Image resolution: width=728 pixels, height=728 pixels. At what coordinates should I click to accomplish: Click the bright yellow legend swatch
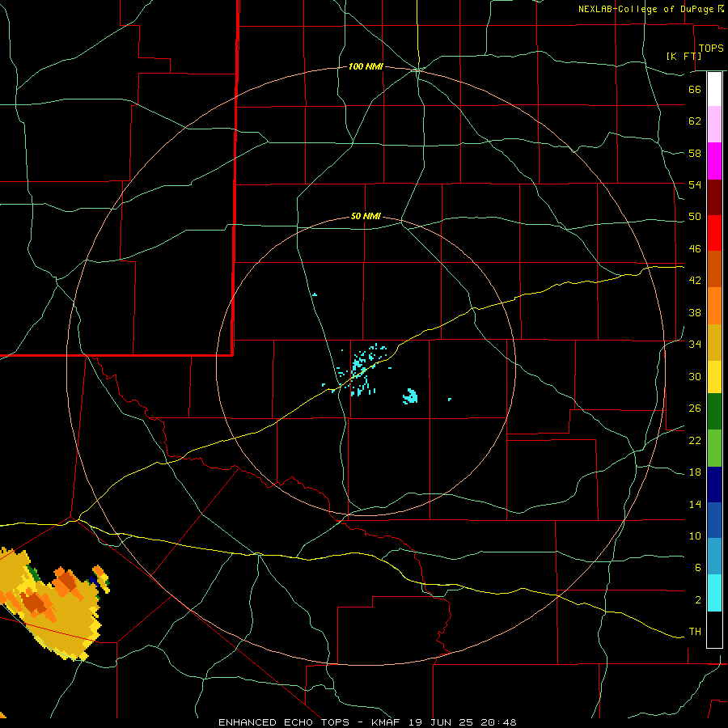[714, 377]
